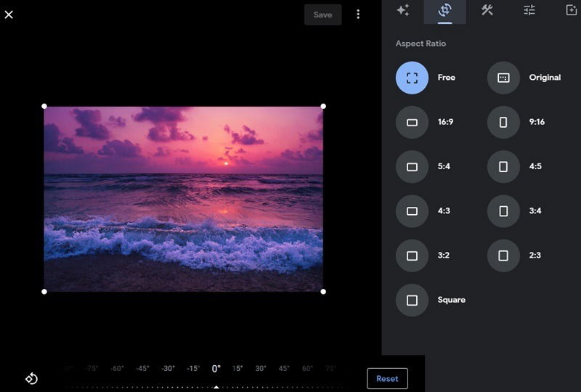Rotate the photo with the rotate icon
This screenshot has width=581, height=392.
pos(31,378)
